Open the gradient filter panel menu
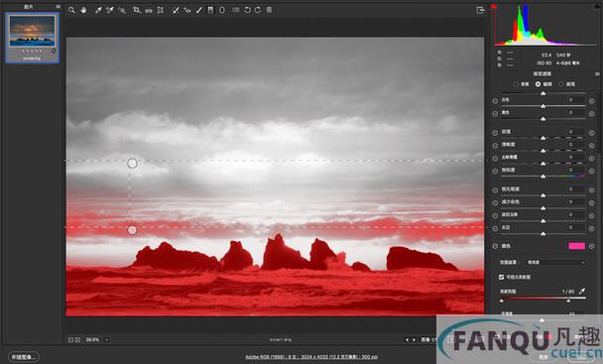The width and height of the screenshot is (603, 364). coord(597,73)
